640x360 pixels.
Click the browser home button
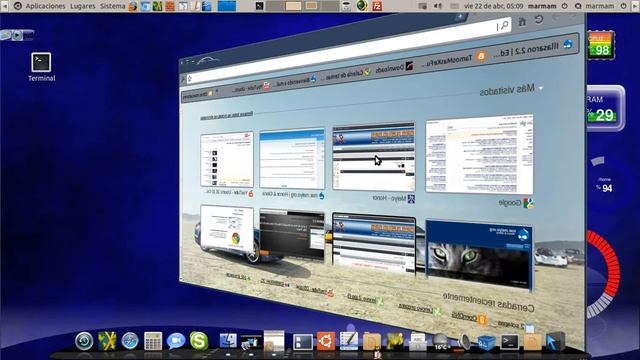coord(522,22)
